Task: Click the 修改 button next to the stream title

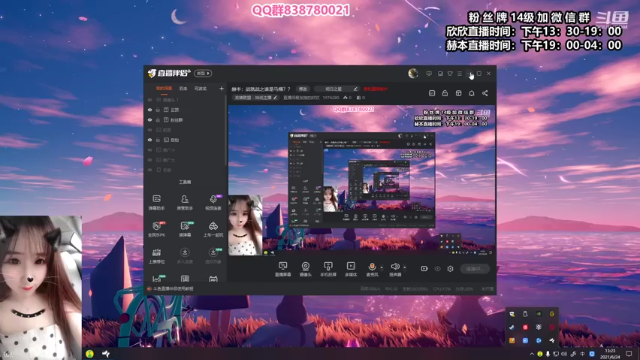Action: click(302, 89)
